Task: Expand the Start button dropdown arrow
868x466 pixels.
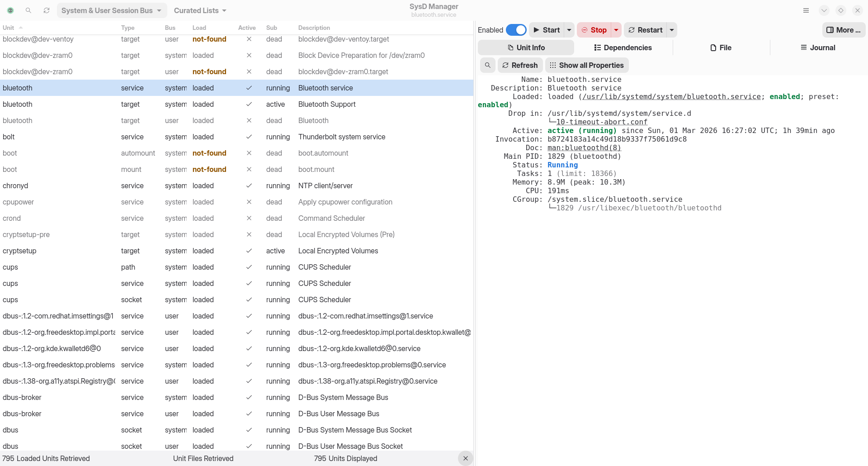Action: pos(569,30)
